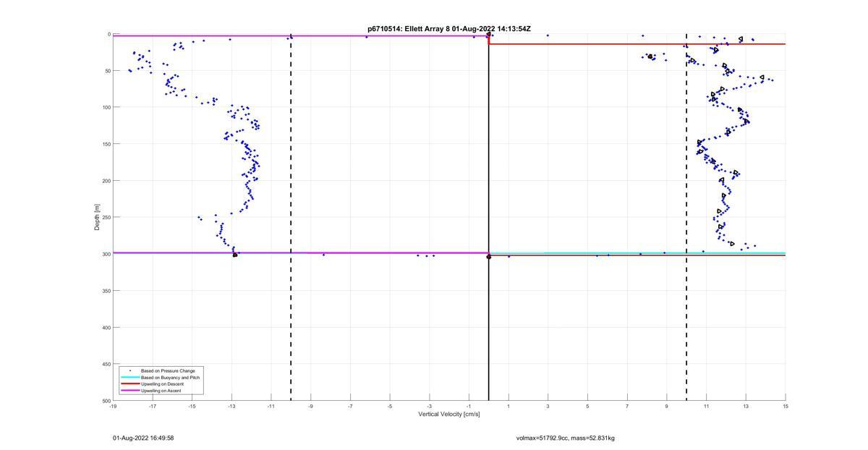Click the positive velocity tick label "5"
The width and height of the screenshot is (868, 450).
[x=587, y=406]
